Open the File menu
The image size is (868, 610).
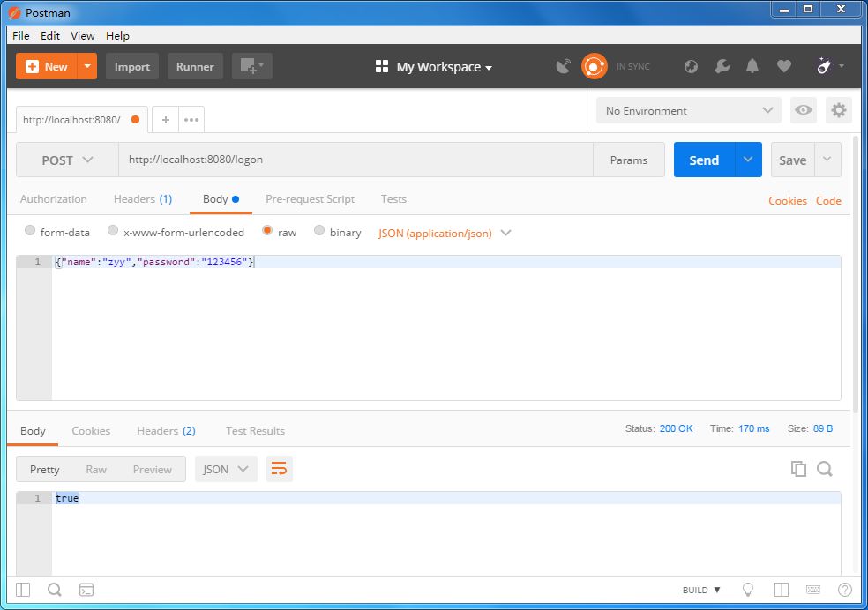click(x=21, y=35)
